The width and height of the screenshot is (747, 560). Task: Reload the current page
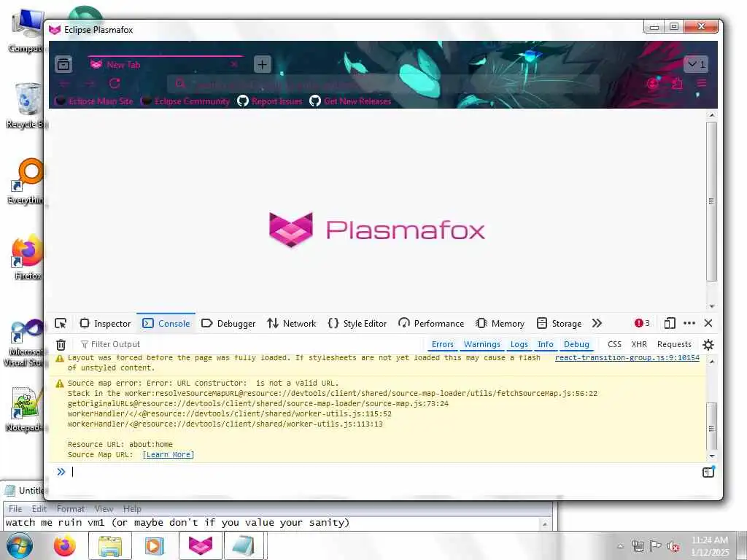tap(115, 84)
